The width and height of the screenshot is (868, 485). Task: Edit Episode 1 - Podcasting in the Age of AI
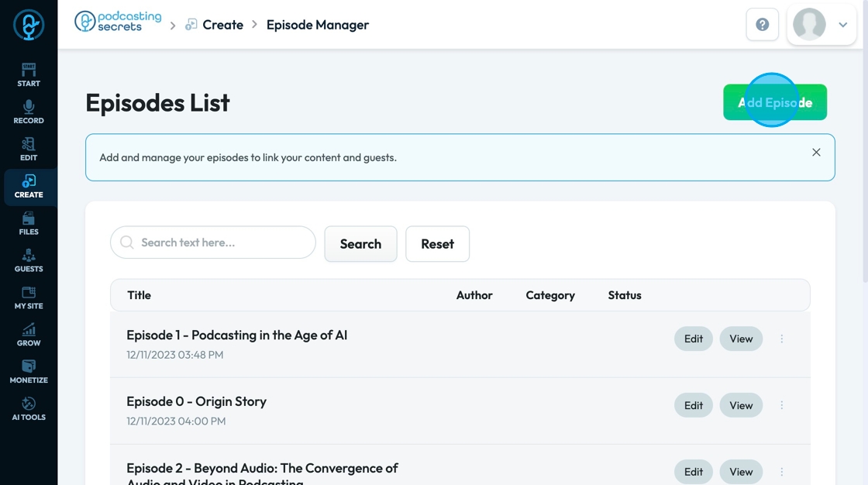tap(693, 339)
